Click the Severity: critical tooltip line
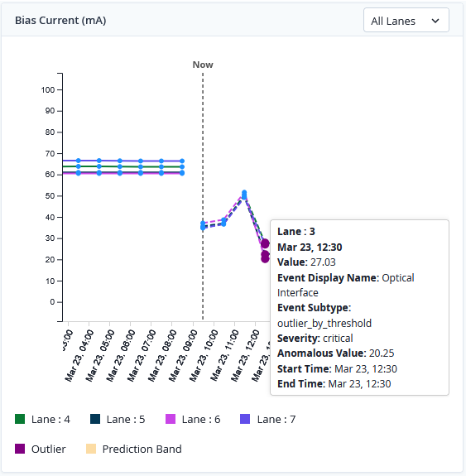 coord(315,338)
